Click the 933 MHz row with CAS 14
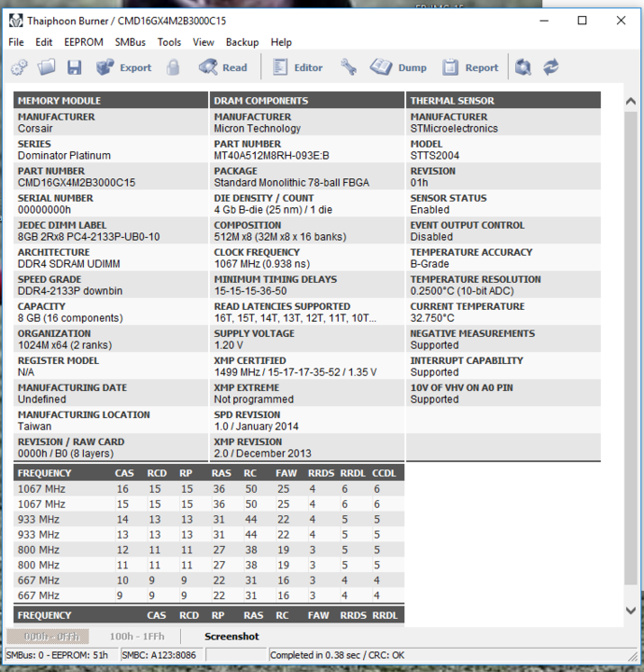Viewport: 644px width, 672px height. tap(209, 520)
